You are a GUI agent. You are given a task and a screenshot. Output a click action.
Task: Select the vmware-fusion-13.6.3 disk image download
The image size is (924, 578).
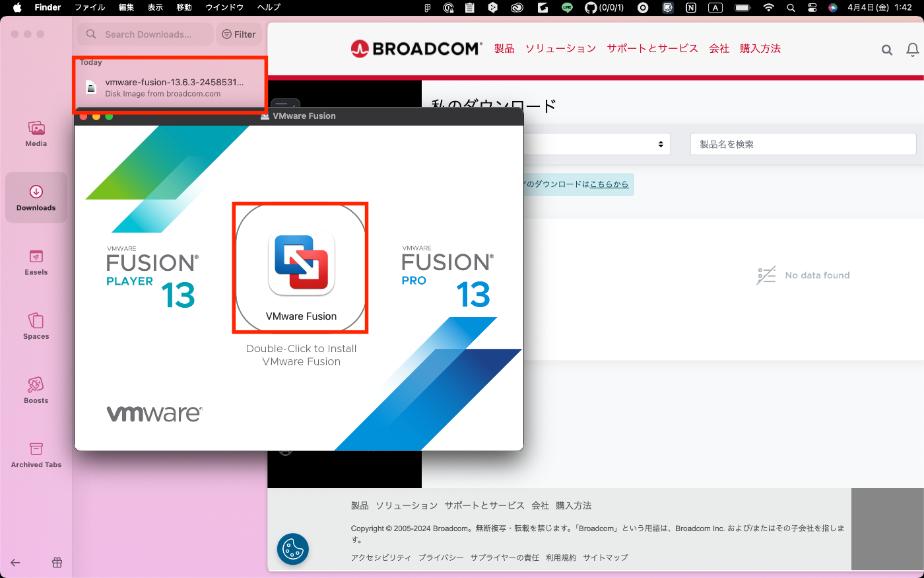pos(170,87)
